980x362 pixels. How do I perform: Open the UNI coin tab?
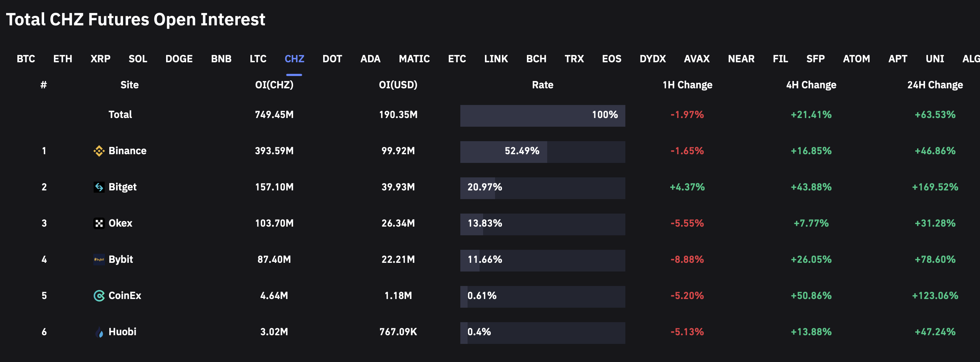[934, 59]
